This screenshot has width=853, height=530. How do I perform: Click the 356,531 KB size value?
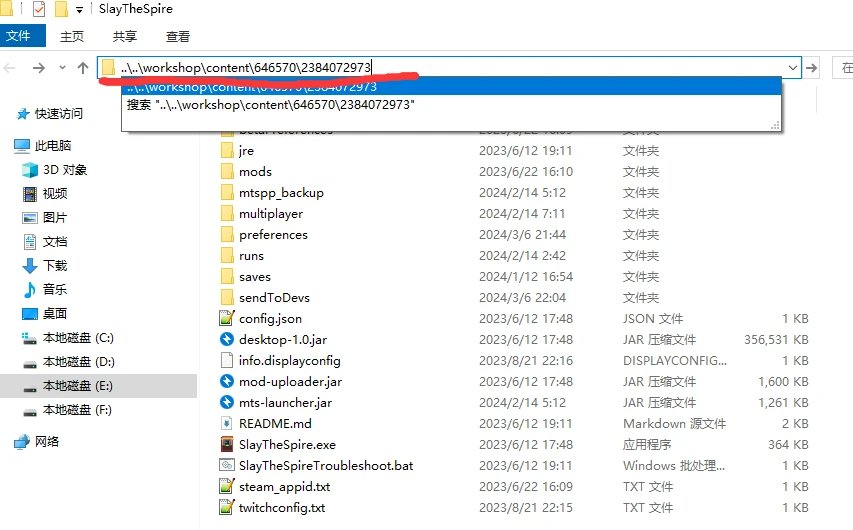coord(776,340)
